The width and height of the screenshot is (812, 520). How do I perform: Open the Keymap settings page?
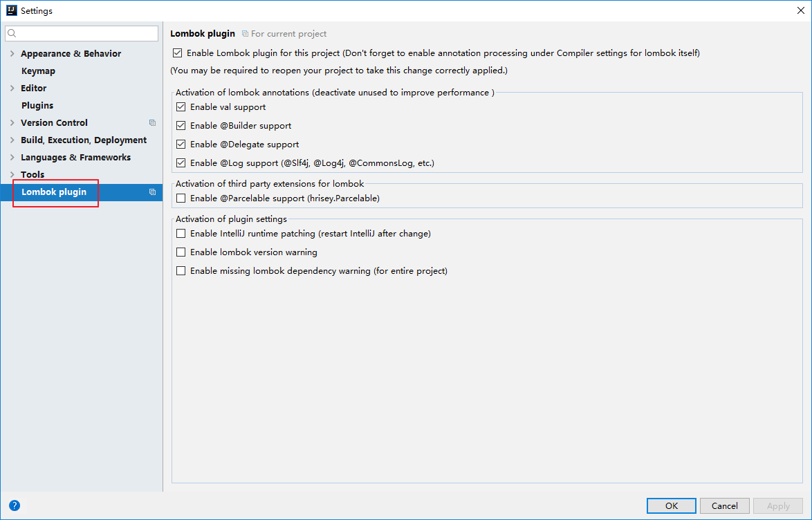[38, 71]
